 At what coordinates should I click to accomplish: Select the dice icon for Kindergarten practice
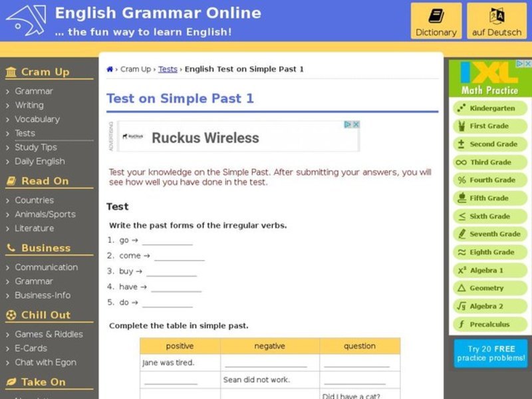[461, 108]
